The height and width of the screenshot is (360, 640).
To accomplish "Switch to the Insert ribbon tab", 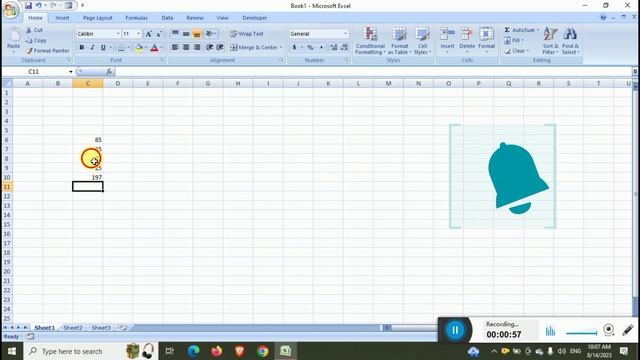I will pos(62,18).
